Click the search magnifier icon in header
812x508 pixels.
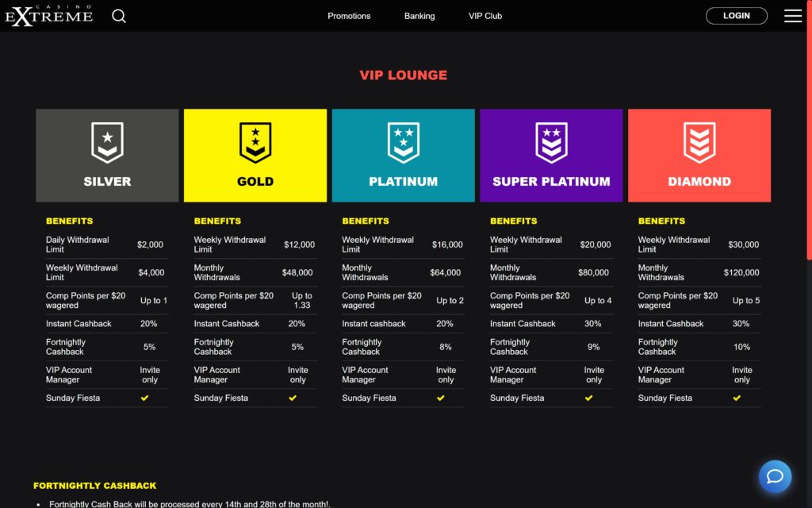119,16
